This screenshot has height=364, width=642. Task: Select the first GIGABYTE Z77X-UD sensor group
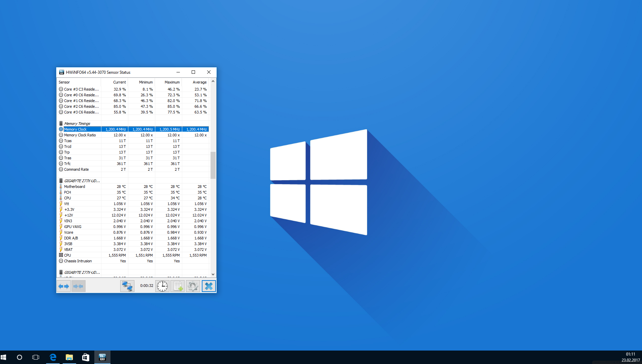tap(133, 181)
